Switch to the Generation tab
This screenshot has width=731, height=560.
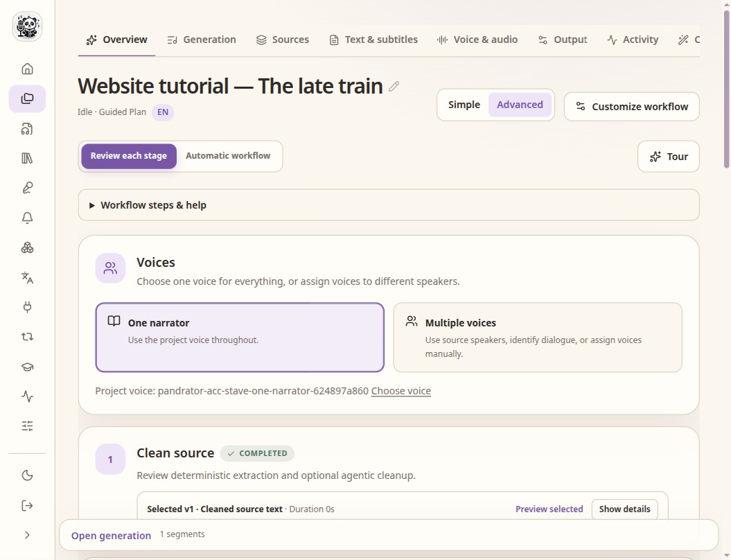tap(202, 40)
